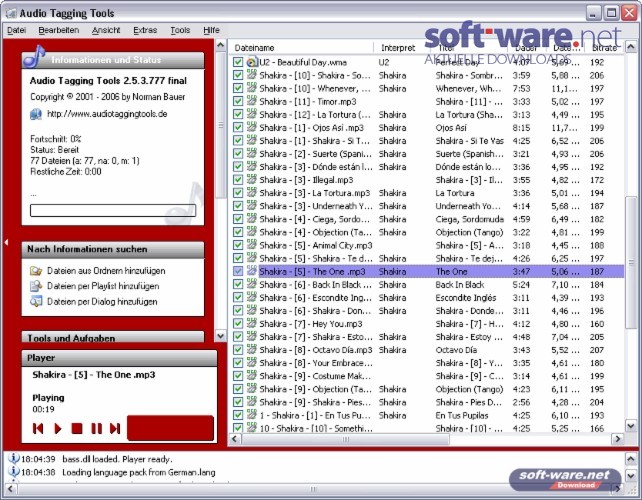This screenshot has width=642, height=500.
Task: Uncheck the U2 Beautiful Day.wma checkbox
Action: click(238, 62)
